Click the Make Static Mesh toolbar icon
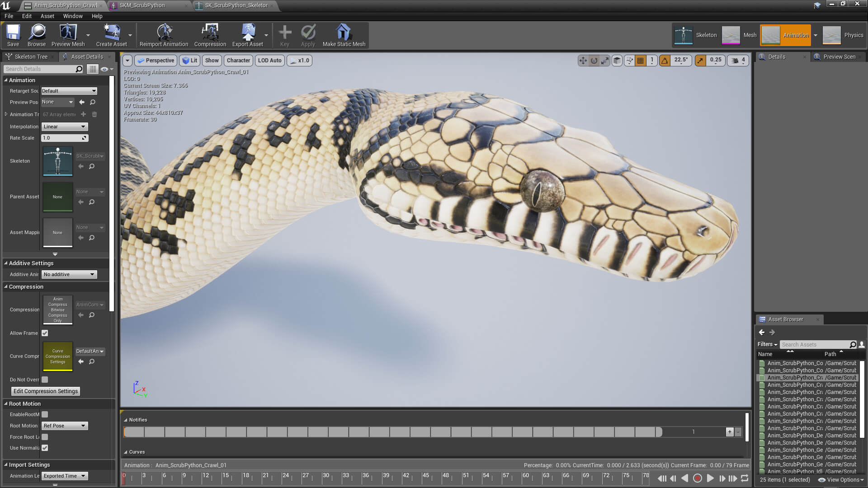 (344, 35)
